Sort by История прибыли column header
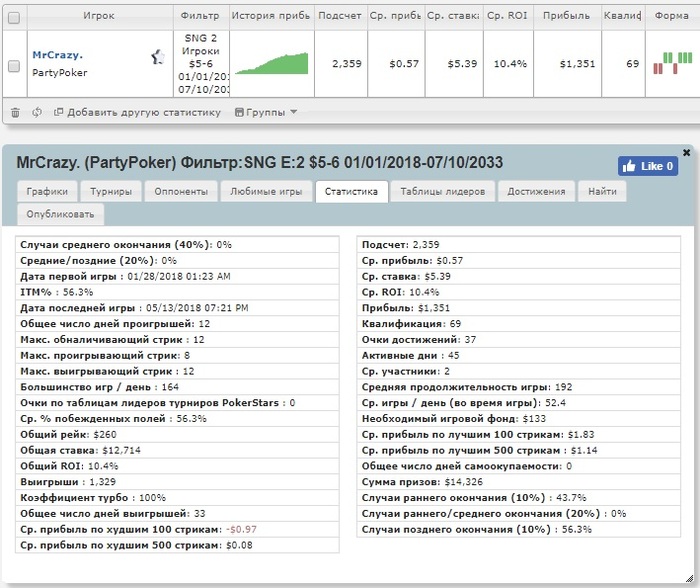Viewport: 700px width, 588px height. tap(271, 16)
